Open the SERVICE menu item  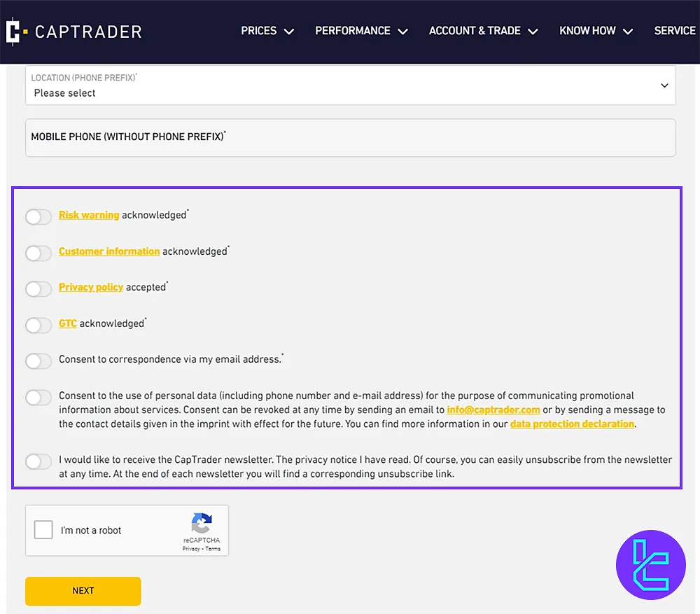[x=675, y=31]
